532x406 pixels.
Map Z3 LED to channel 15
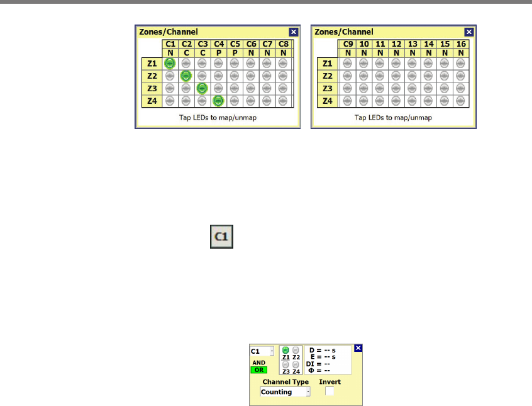[x=445, y=88]
